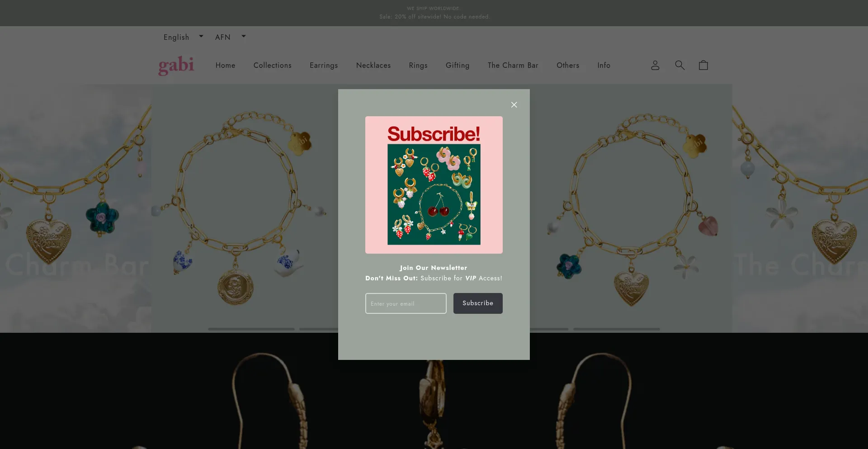Expand the AFN currency dropdown
This screenshot has height=449, width=868.
click(x=231, y=37)
